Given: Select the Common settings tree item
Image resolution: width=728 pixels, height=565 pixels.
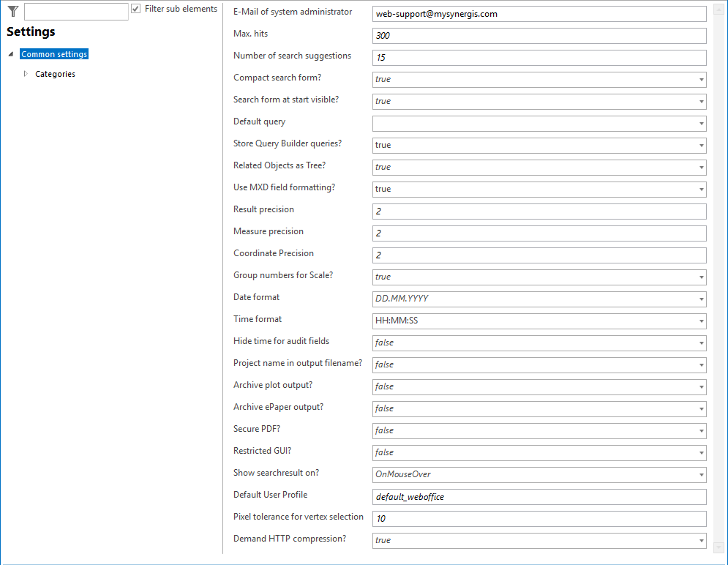Looking at the screenshot, I should (x=53, y=53).
